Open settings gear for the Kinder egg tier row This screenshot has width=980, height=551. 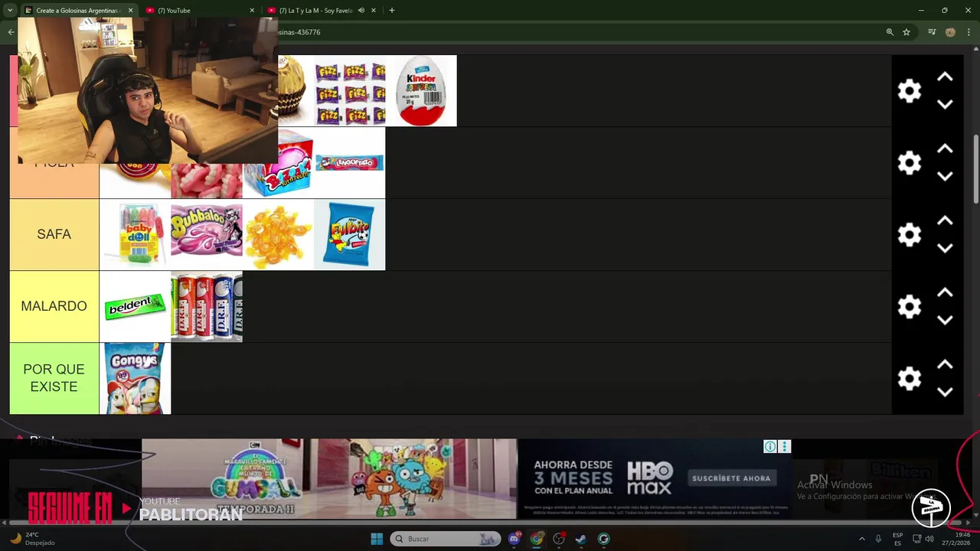[x=909, y=91]
